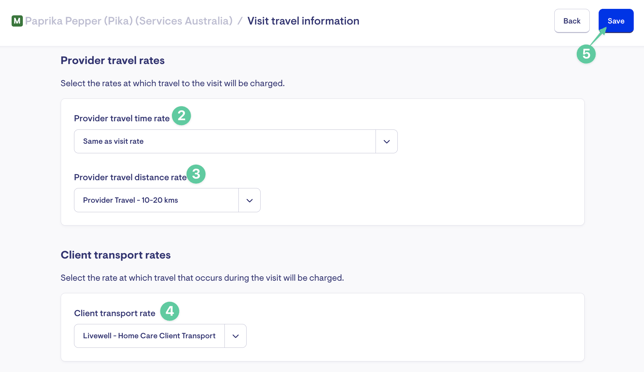644x372 pixels.
Task: Open Paprika Pepper (Pika) breadcrumb link
Action: (129, 21)
